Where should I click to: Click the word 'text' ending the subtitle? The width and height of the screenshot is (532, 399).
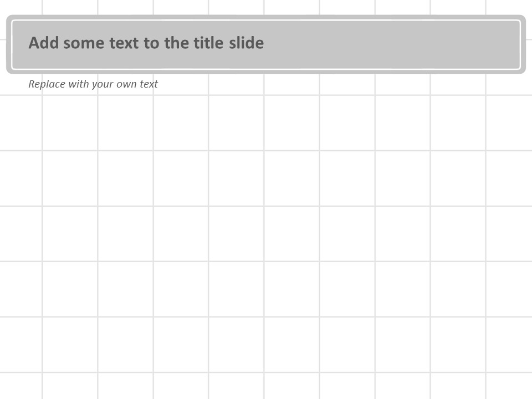pyautogui.click(x=149, y=84)
